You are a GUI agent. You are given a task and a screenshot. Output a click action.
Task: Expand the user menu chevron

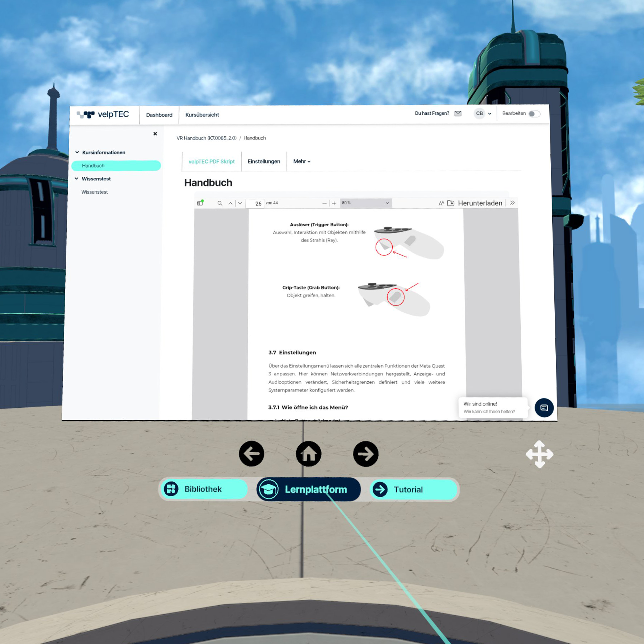point(490,114)
